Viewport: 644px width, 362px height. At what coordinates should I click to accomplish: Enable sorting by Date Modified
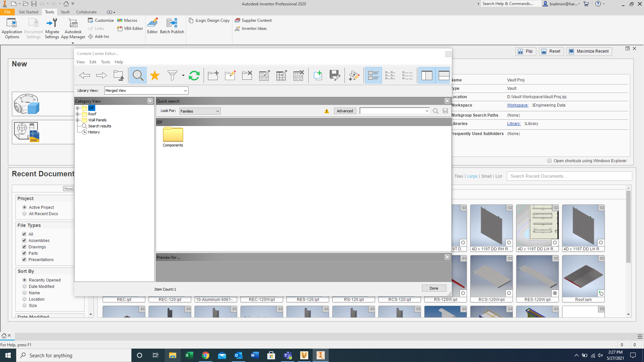pos(24,286)
